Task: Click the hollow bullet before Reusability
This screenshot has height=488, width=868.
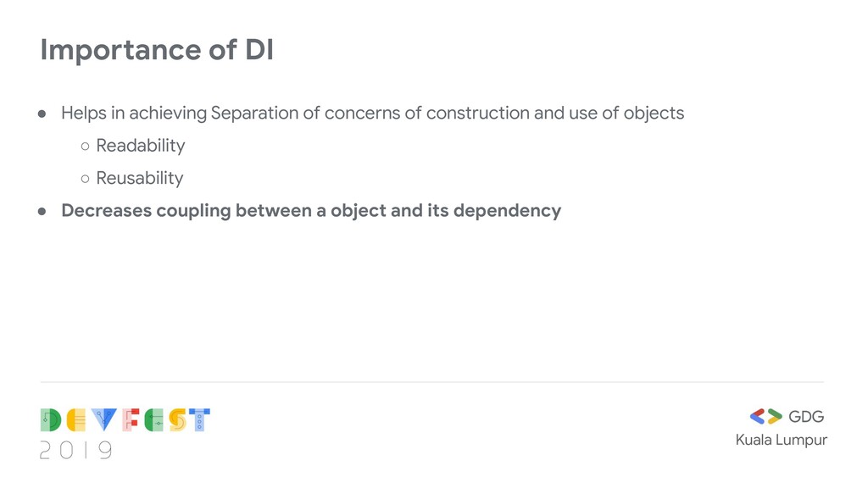Action: pyautogui.click(x=86, y=180)
